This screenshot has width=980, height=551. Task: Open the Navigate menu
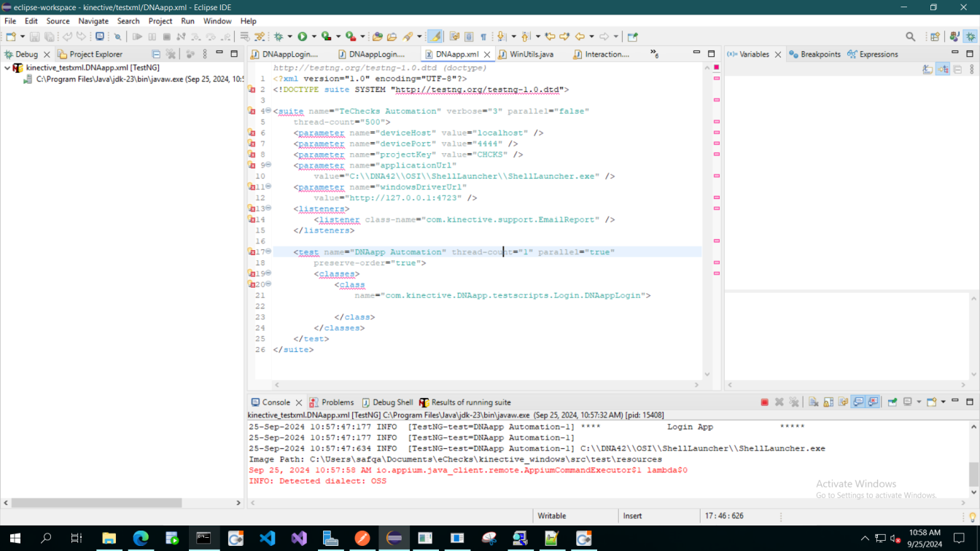pos(93,21)
